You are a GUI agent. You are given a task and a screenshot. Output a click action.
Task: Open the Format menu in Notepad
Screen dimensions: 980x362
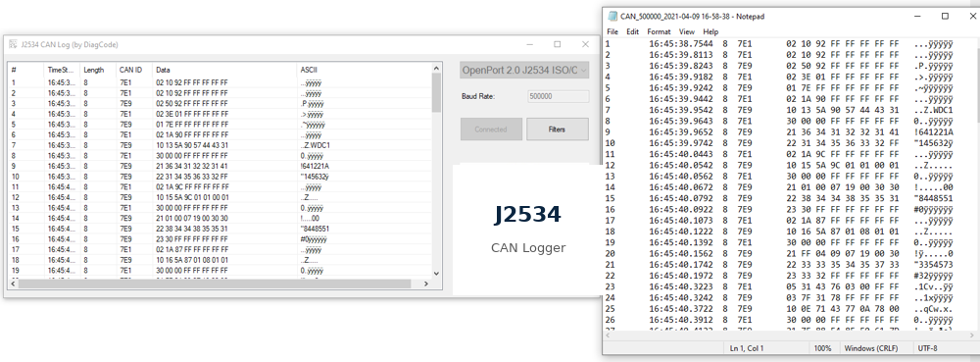(659, 31)
